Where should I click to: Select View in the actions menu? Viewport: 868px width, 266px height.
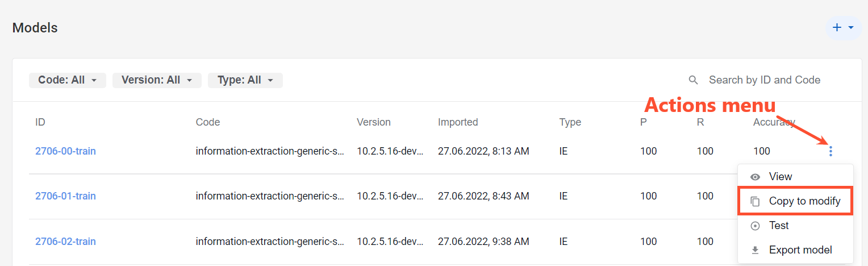(x=795, y=177)
